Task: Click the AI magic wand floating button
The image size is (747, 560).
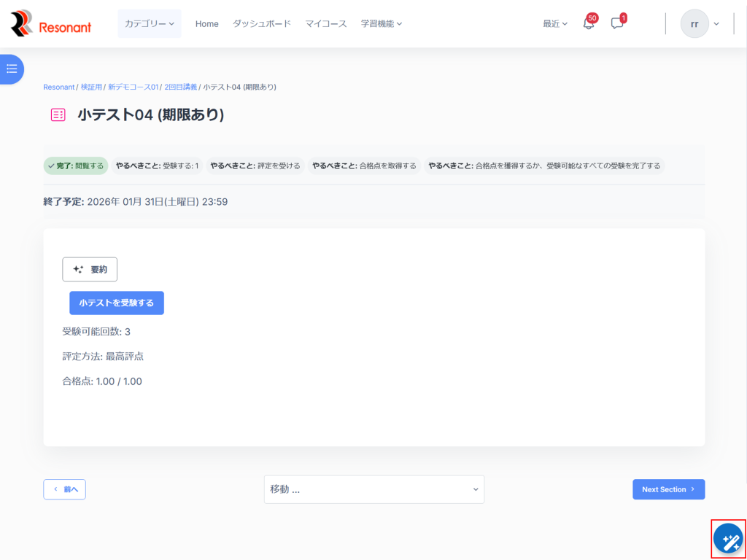Action: pyautogui.click(x=727, y=540)
